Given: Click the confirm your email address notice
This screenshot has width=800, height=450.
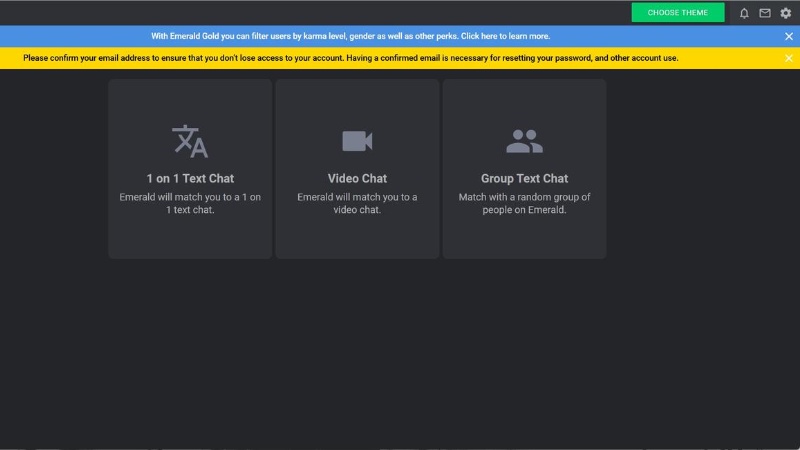Looking at the screenshot, I should pos(351,58).
